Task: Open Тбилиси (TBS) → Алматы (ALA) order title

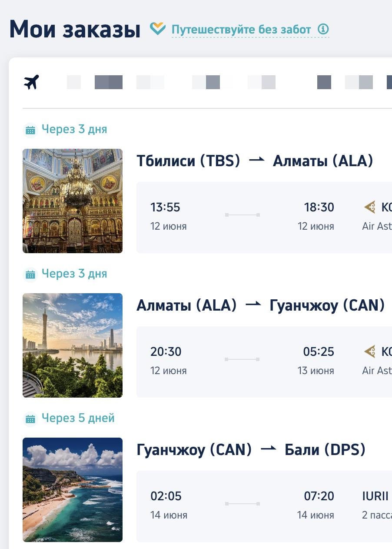Action: (x=255, y=161)
